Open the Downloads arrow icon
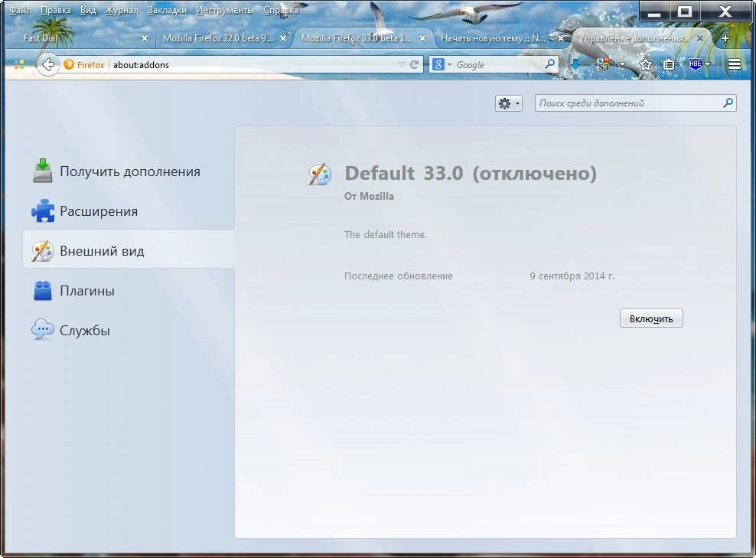Image resolution: width=756 pixels, height=558 pixels. [x=575, y=64]
